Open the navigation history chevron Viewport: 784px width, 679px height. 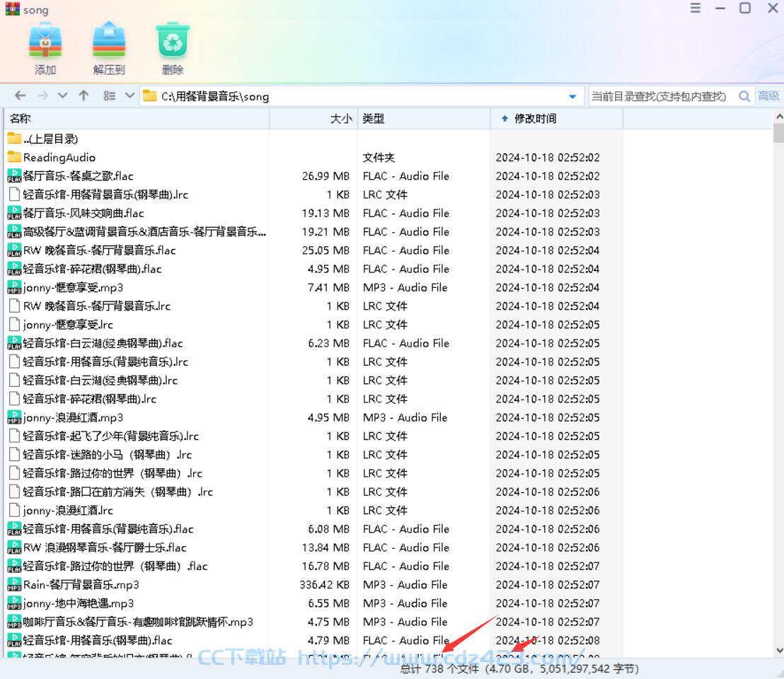click(x=62, y=95)
